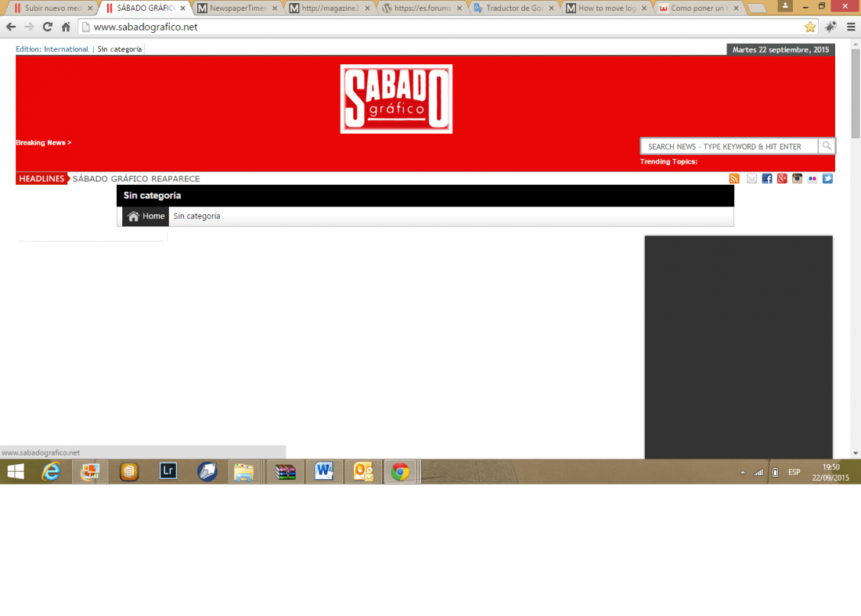Open the Windows Start button
Viewport: 861px width, 616px height.
(x=16, y=472)
